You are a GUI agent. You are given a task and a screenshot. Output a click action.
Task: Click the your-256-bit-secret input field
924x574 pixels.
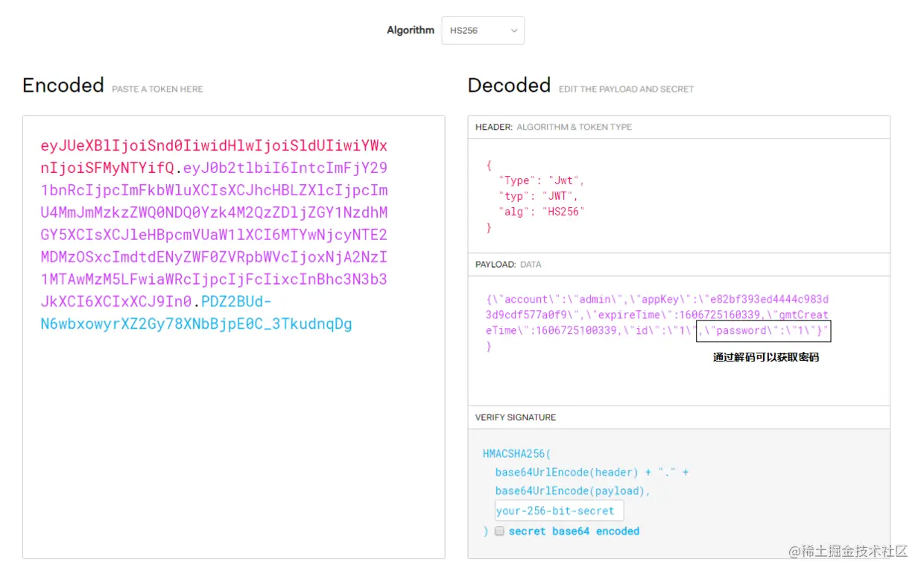pos(560,511)
